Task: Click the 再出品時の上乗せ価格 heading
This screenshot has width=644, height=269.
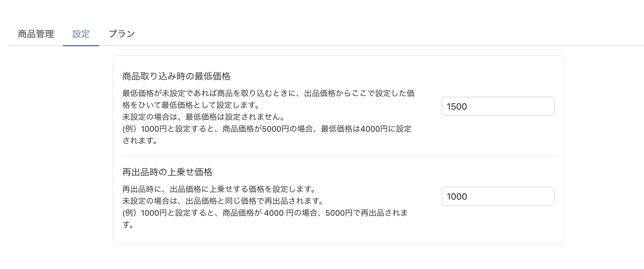Action: 167,172
